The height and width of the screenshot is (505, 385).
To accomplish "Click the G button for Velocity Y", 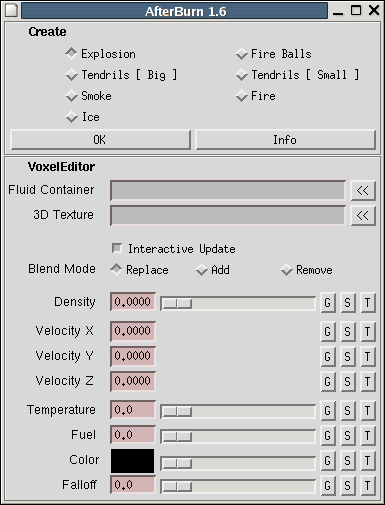I will [x=328, y=357].
